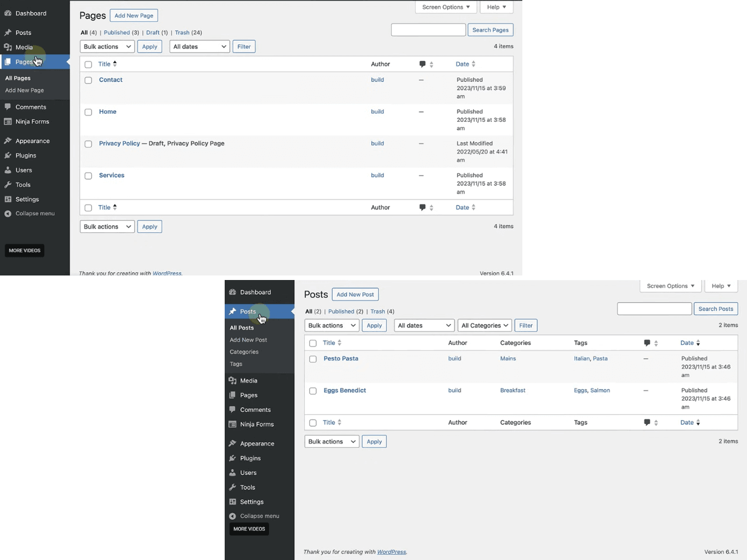The height and width of the screenshot is (560, 747).
Task: Open the Privacy Policy page title link
Action: [120, 143]
